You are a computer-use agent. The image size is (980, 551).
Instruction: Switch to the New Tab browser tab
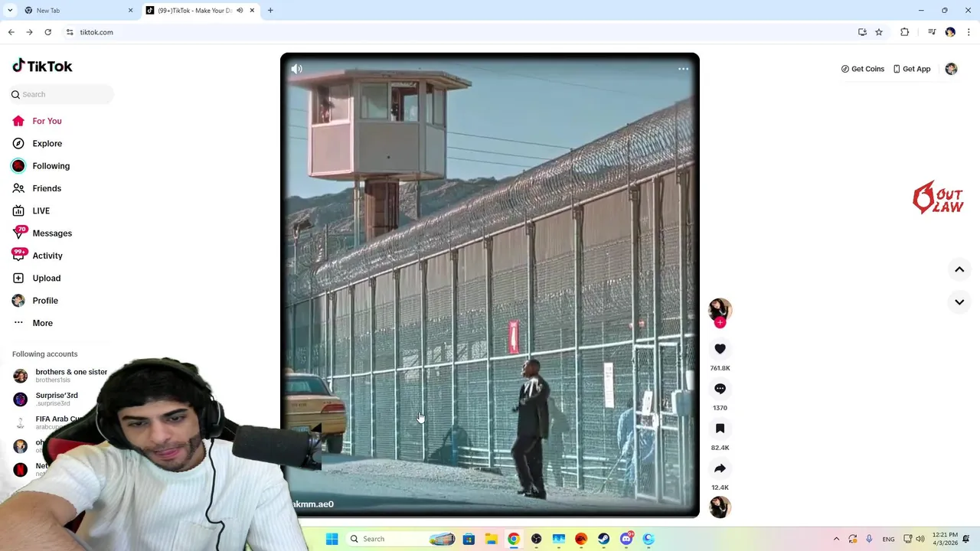[77, 11]
